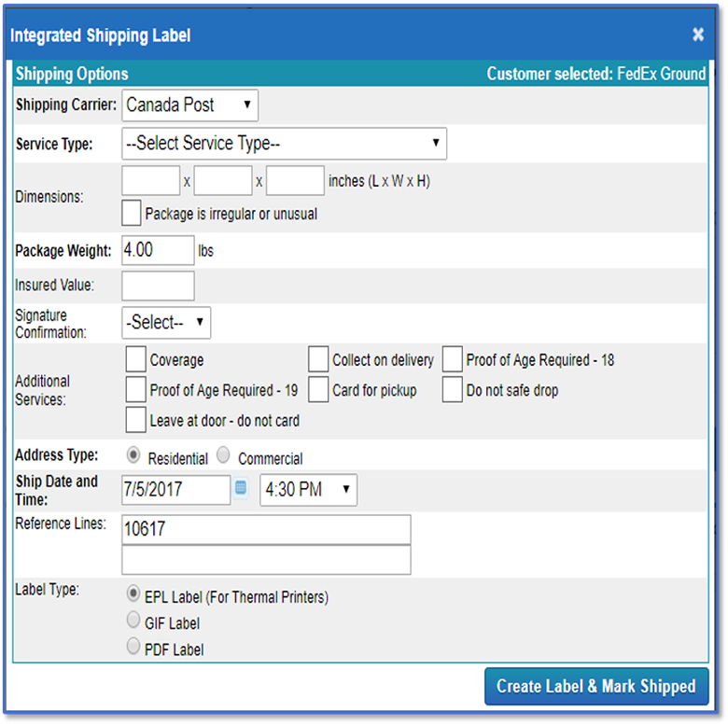Select PDF Label option
The image size is (728, 726).
click(133, 646)
